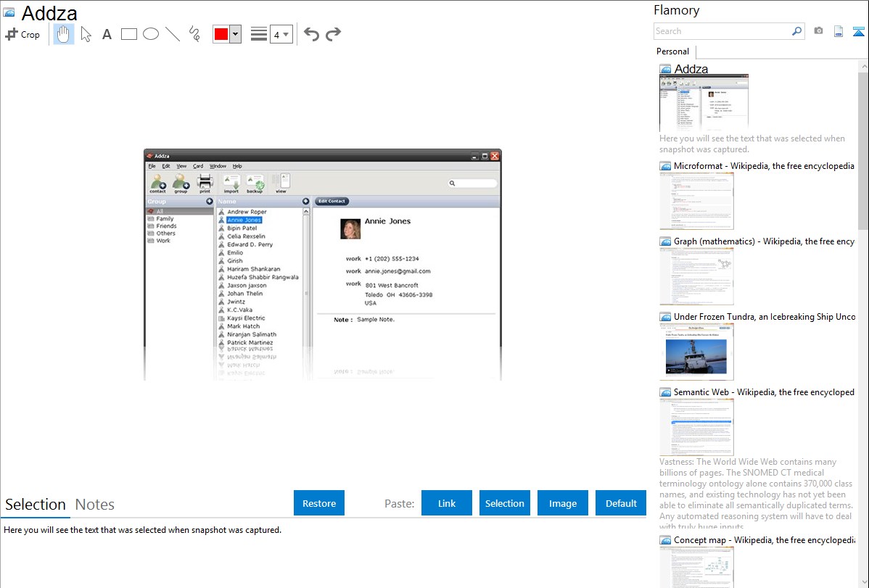This screenshot has width=869, height=588.
Task: Click the Semantic Web - Wikipedia title
Action: [x=764, y=392]
